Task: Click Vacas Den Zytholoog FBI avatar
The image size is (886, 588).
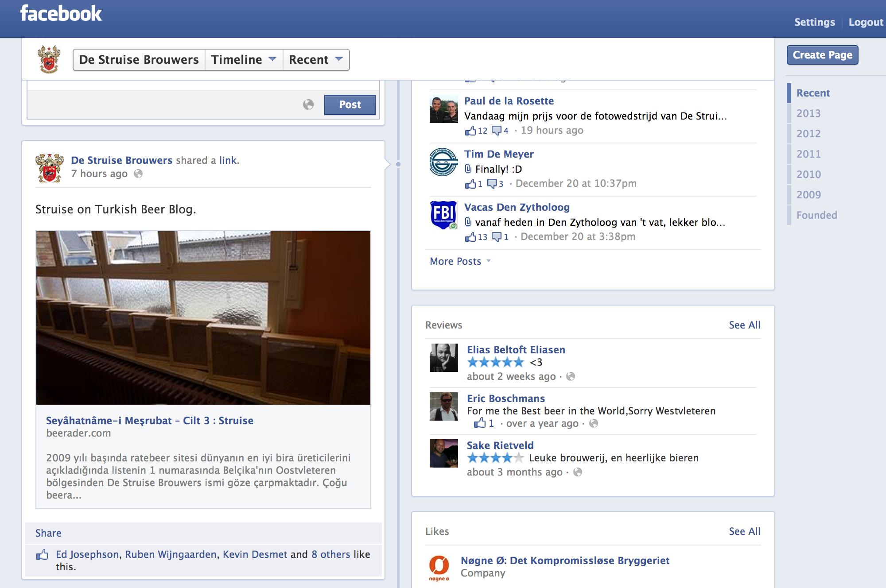Action: click(x=443, y=215)
